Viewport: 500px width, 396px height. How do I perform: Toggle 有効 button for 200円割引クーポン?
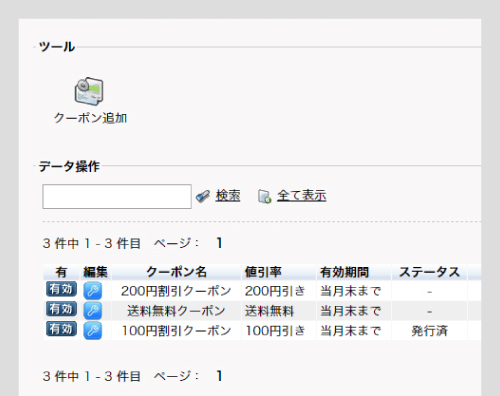pyautogui.click(x=61, y=289)
